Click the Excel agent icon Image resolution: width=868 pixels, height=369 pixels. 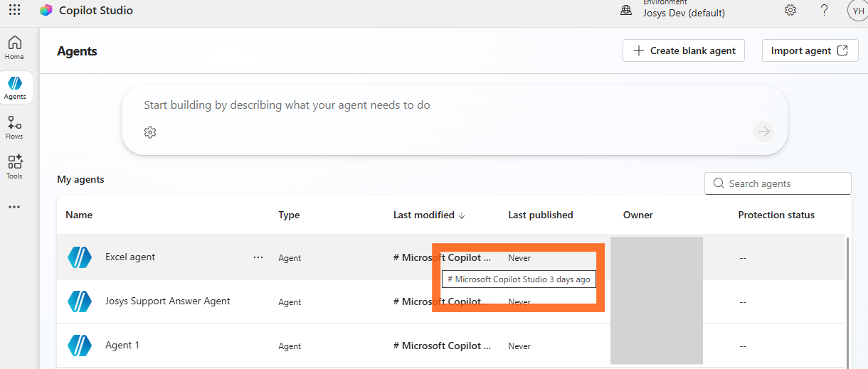tap(80, 257)
